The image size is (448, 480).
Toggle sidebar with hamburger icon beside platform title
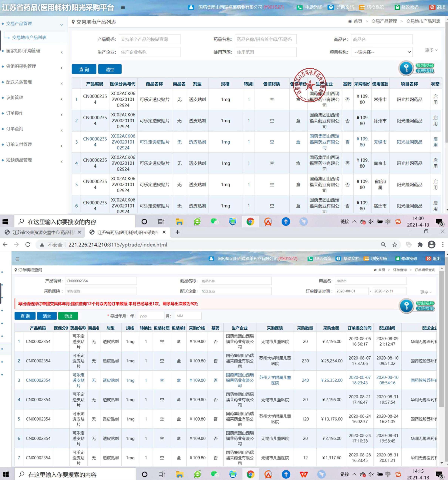pos(123,8)
